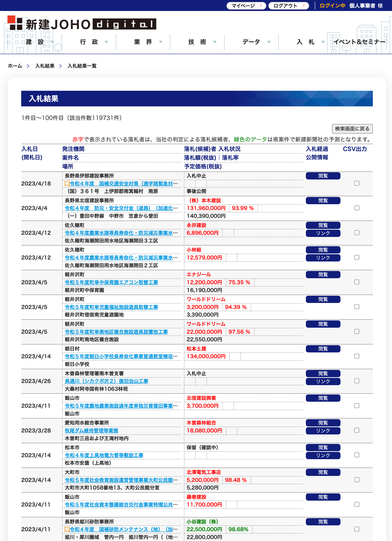
Task: Click 入札結果一覧 breadcrumb text
Action: (x=82, y=66)
